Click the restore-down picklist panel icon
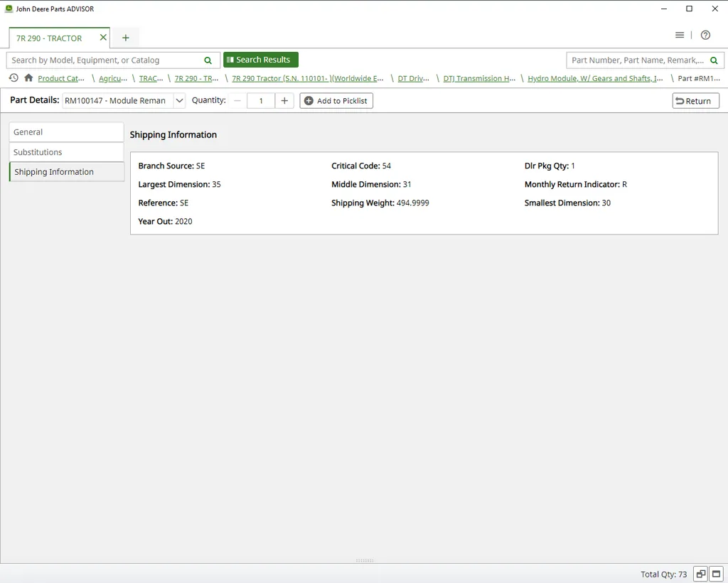Screen dimensions: 728x583 coord(701,574)
